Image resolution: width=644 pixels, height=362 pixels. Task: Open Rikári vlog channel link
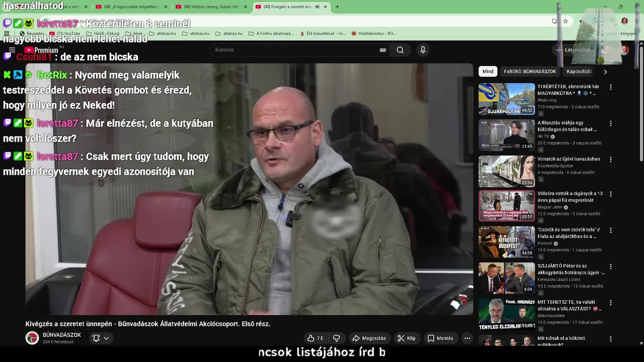(547, 100)
